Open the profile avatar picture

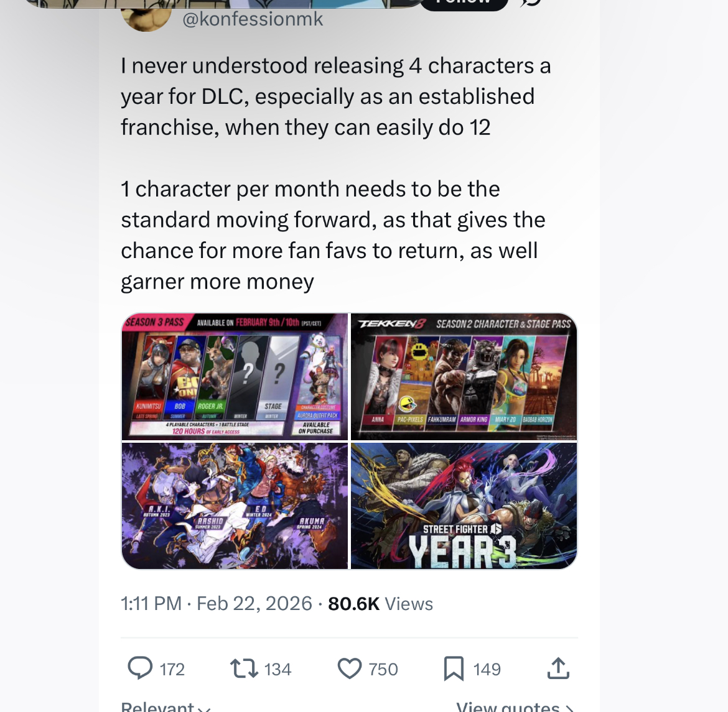146,19
